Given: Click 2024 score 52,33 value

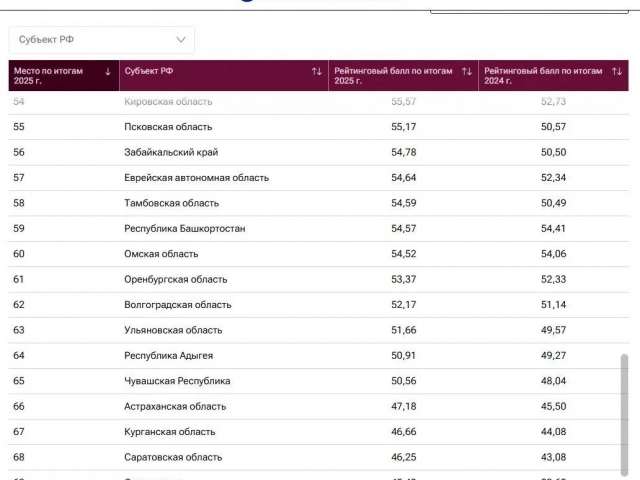Looking at the screenshot, I should 553,279.
